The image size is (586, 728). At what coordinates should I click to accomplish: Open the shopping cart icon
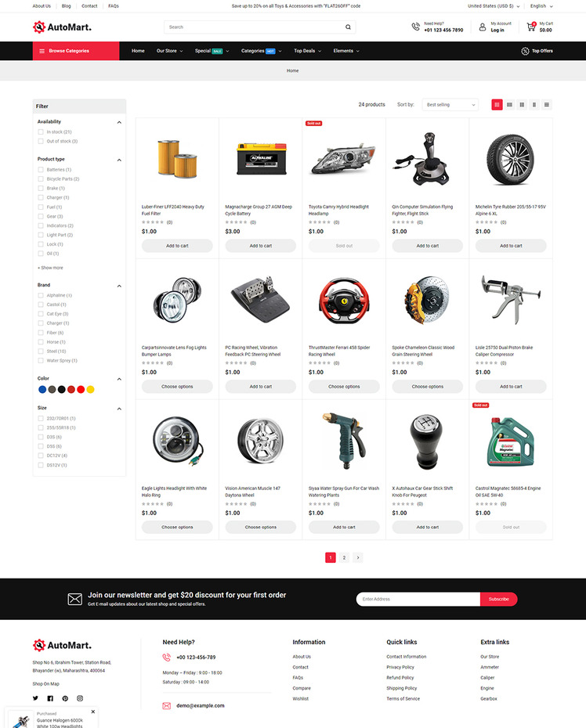(531, 27)
